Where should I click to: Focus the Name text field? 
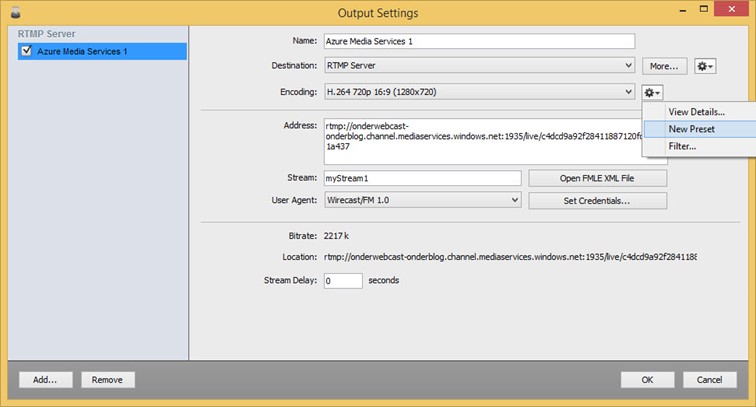(479, 41)
